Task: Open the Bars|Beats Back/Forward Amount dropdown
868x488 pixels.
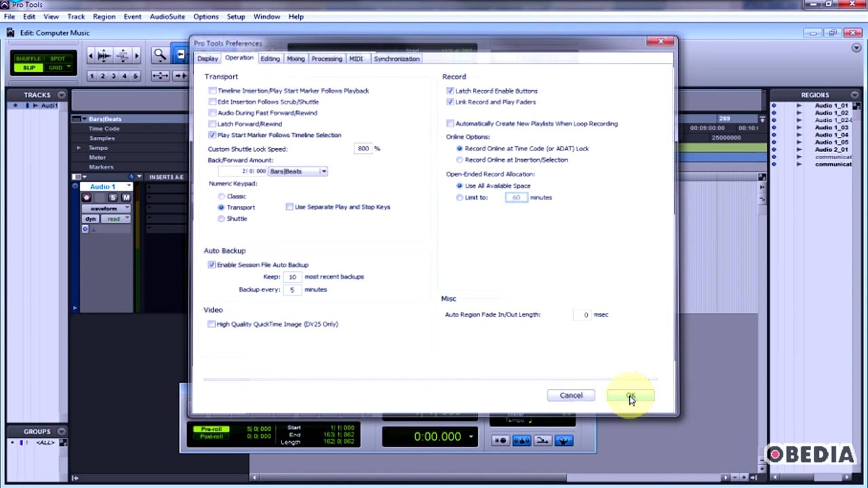Action: pos(298,171)
